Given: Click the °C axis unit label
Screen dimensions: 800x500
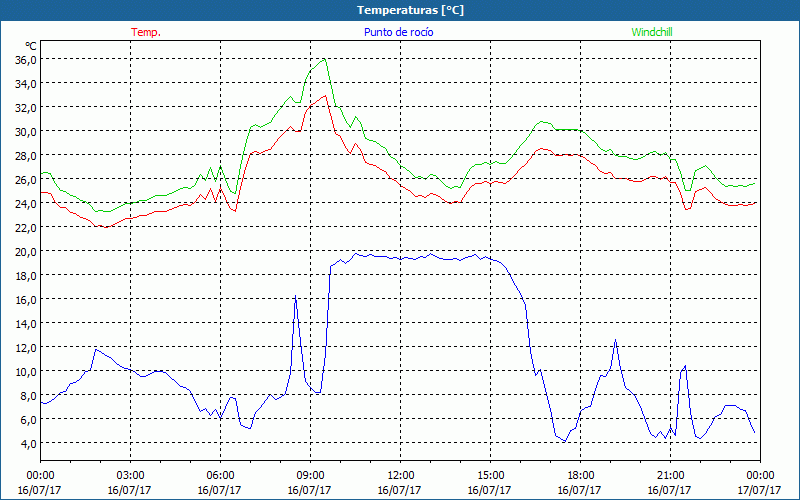Looking at the screenshot, I should coord(31,46).
